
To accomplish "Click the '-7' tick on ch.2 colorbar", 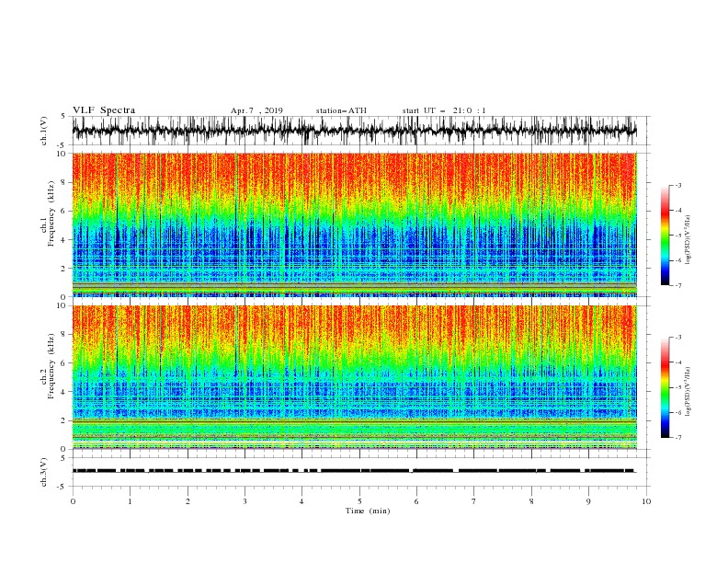I will [678, 438].
